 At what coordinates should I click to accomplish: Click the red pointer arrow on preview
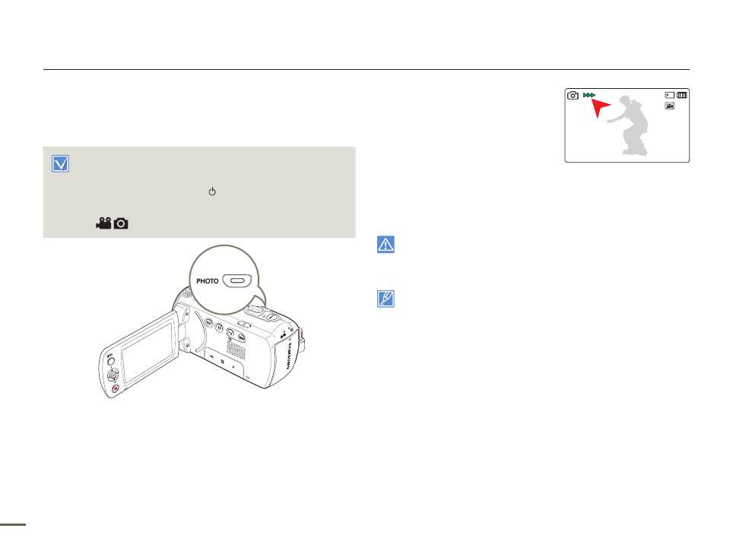coord(601,108)
